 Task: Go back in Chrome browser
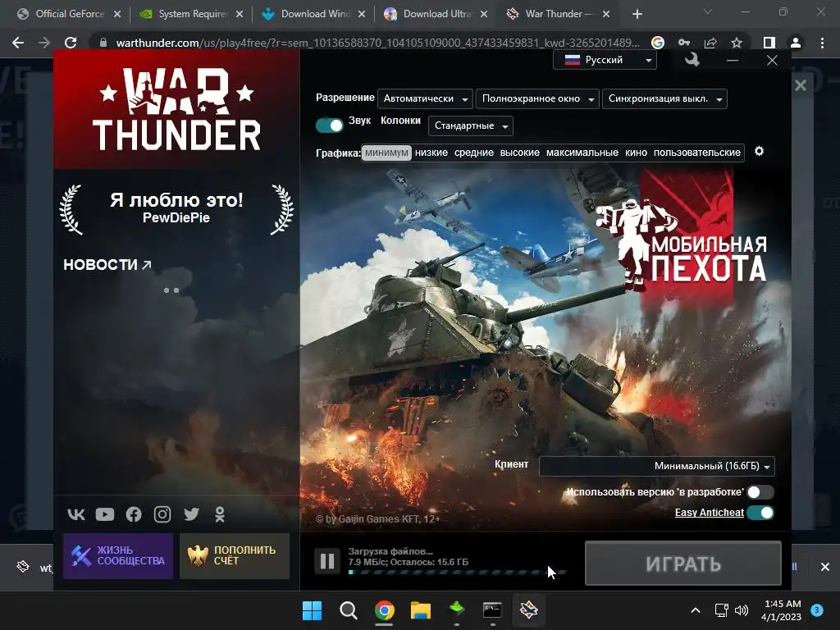click(18, 43)
